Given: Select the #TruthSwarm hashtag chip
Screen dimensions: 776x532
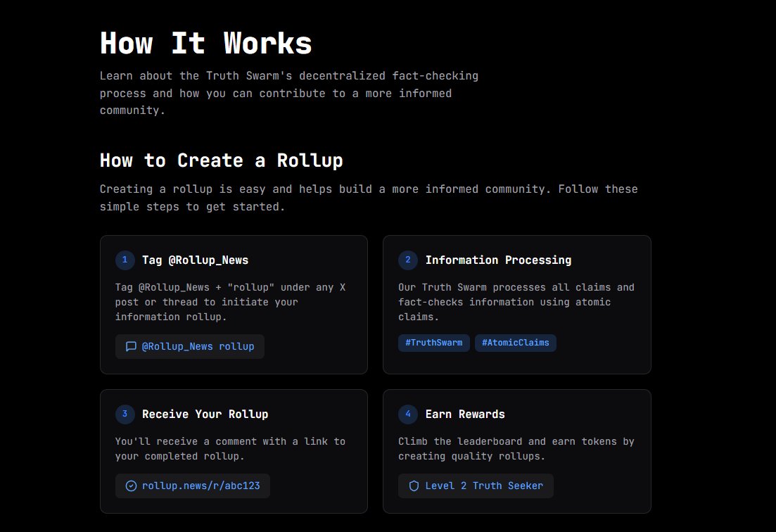Looking at the screenshot, I should click(434, 343).
